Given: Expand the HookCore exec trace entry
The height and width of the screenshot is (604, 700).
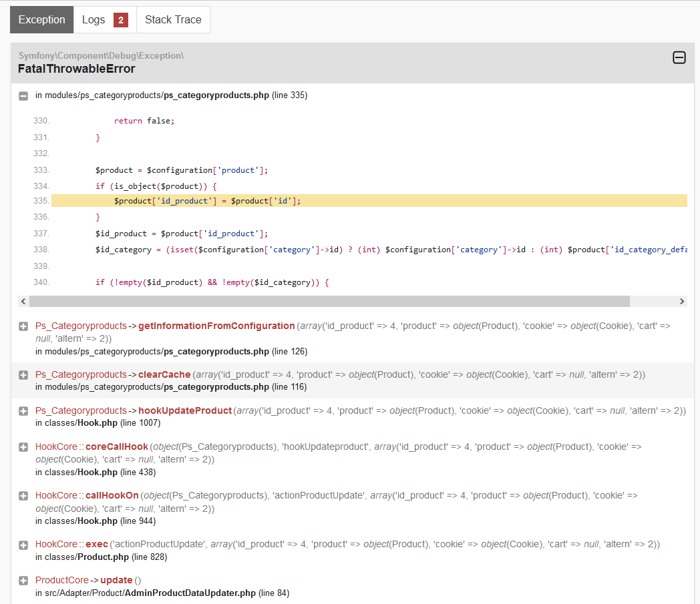Looking at the screenshot, I should point(23,545).
